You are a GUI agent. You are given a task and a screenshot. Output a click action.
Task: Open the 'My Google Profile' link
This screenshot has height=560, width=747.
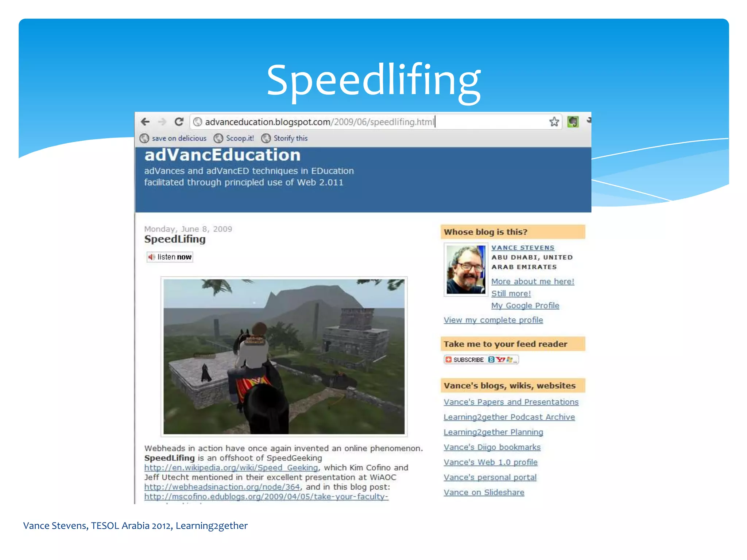(x=525, y=306)
